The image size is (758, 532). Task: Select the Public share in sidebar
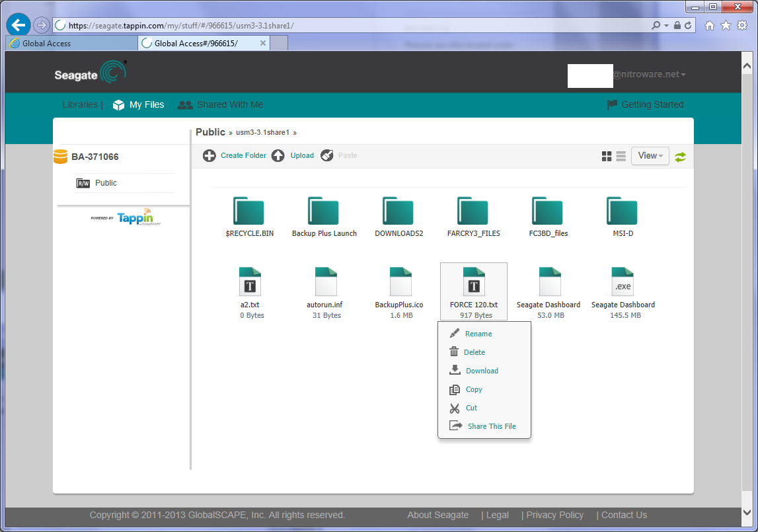106,183
